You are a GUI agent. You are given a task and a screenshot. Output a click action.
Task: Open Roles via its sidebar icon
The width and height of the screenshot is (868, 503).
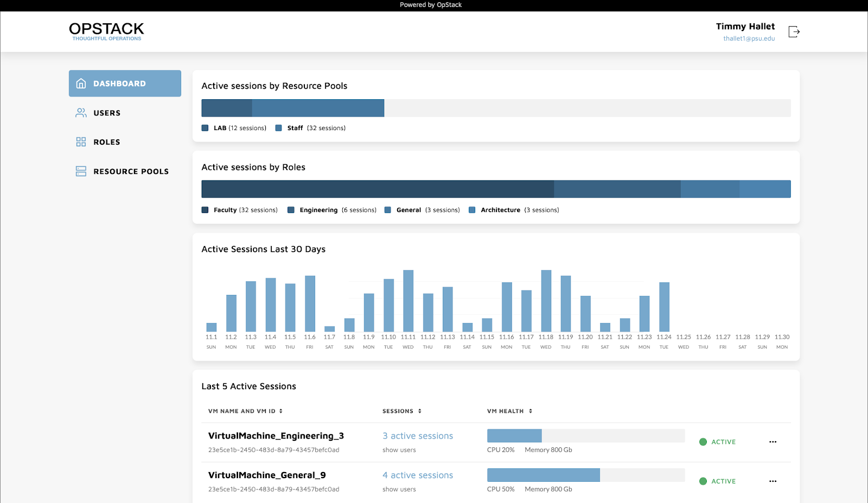81,141
